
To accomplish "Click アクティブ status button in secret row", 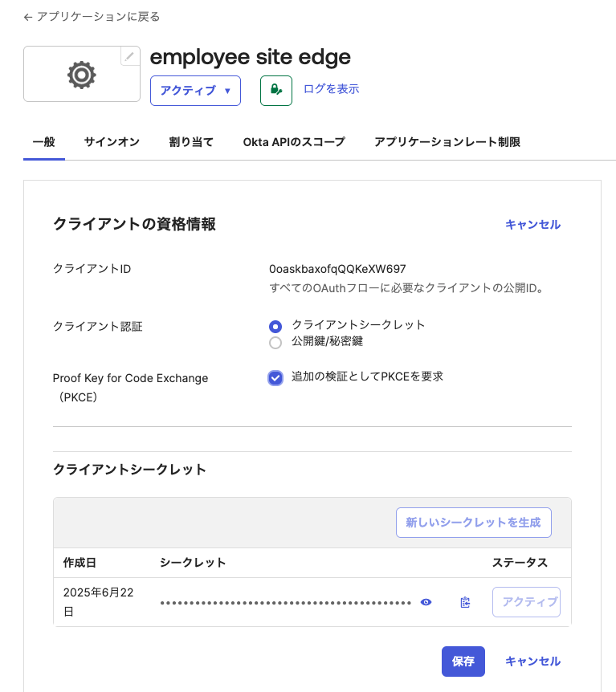I will [526, 601].
